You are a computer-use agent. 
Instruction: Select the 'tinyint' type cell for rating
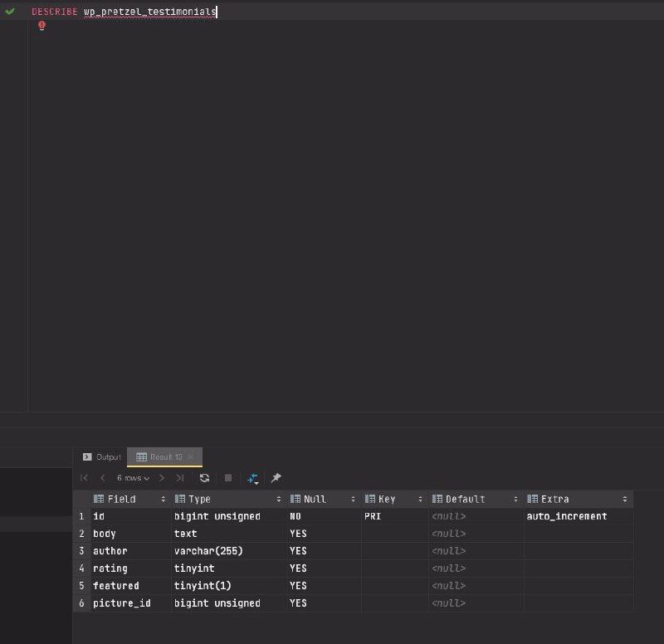pos(229,568)
